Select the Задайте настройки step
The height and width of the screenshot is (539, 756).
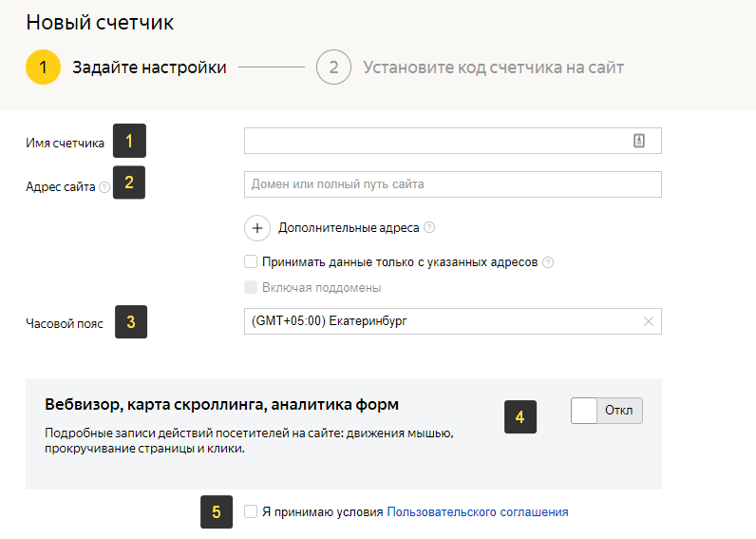[149, 67]
